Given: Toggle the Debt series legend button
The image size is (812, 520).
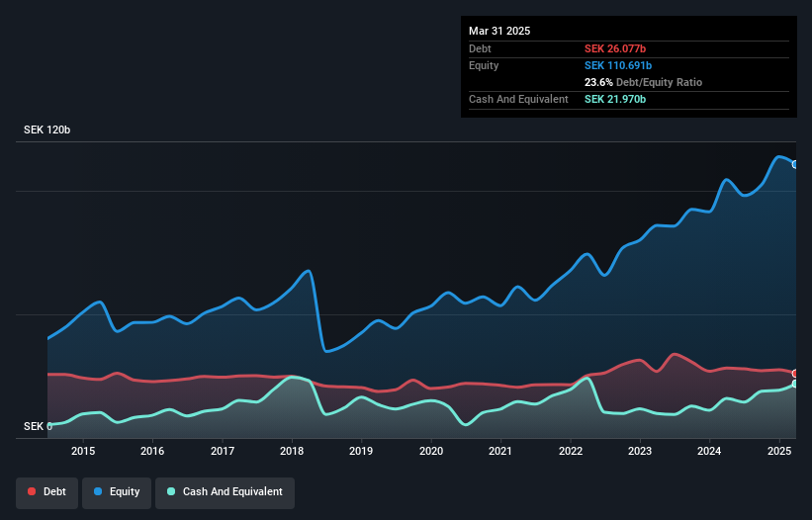Looking at the screenshot, I should click(x=47, y=492).
